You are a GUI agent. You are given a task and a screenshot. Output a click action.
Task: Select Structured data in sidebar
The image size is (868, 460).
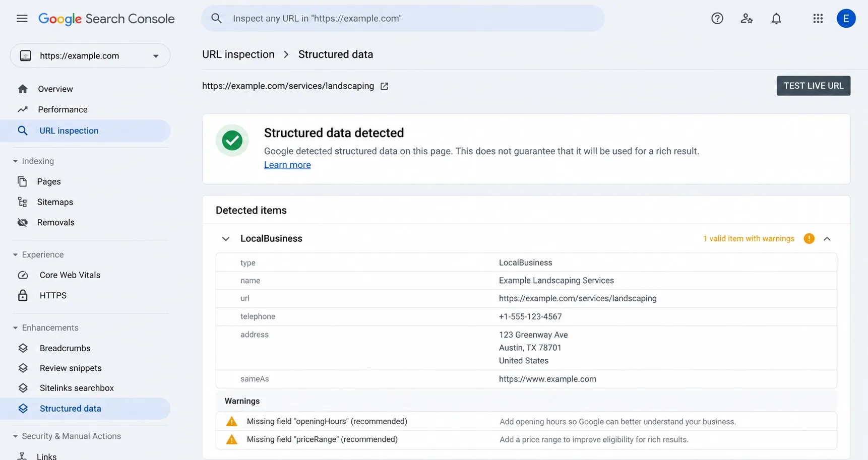coord(85,409)
